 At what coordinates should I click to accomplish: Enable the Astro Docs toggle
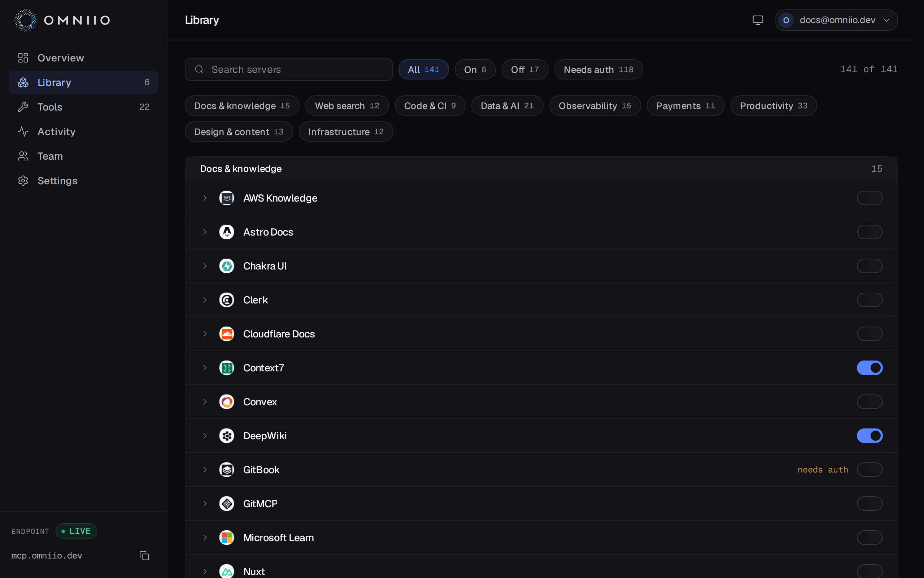pyautogui.click(x=869, y=232)
